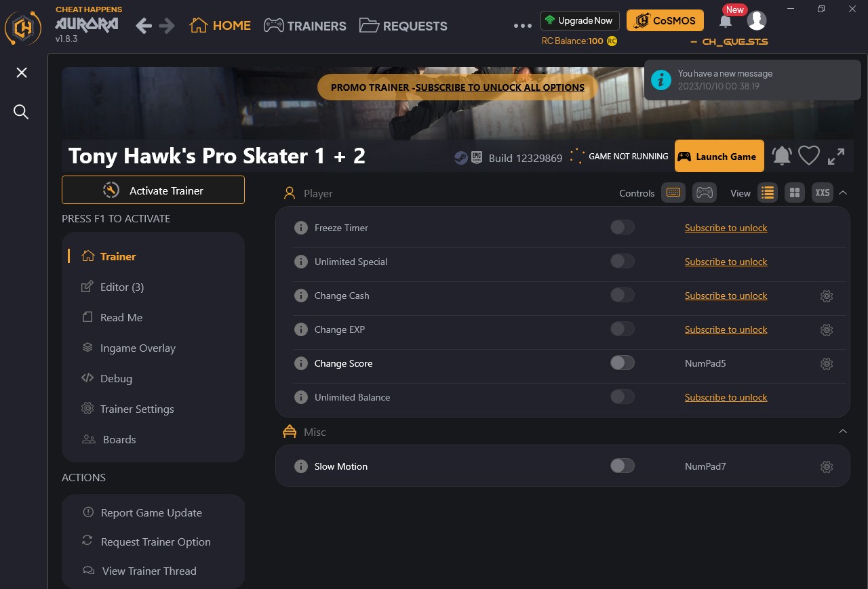Open Editor (3) in side menu
Viewport: 868px width, 589px height.
(x=113, y=287)
